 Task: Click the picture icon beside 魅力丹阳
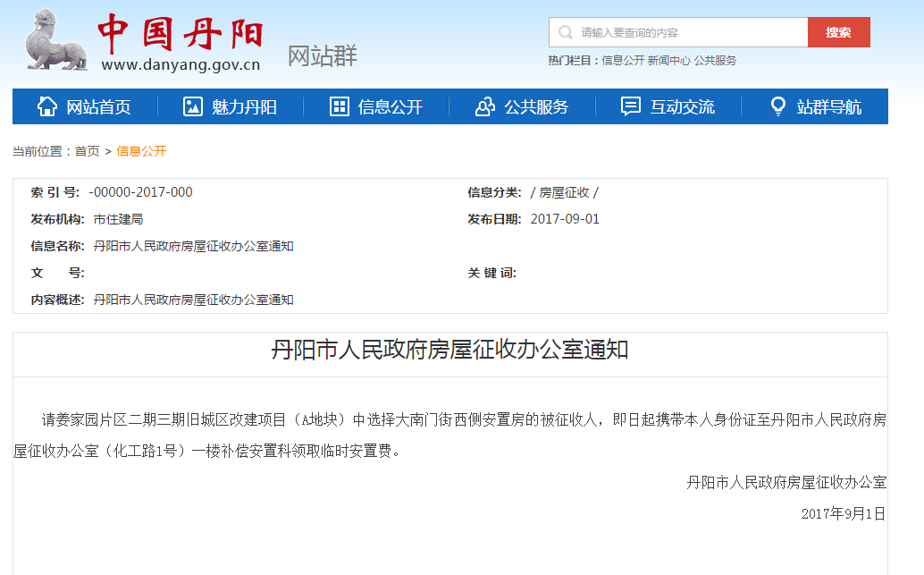[192, 106]
